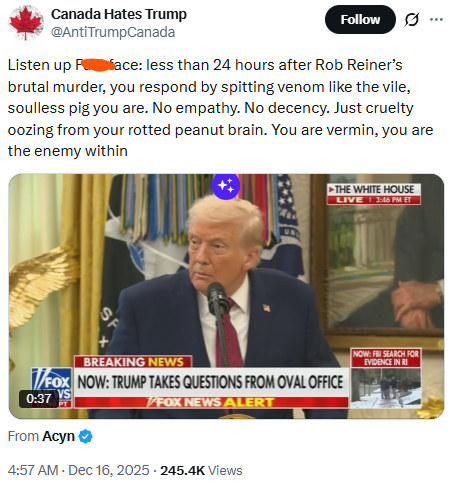Image resolution: width=454 pixels, height=485 pixels.
Task: Open the three-dot more options menu
Action: (436, 20)
